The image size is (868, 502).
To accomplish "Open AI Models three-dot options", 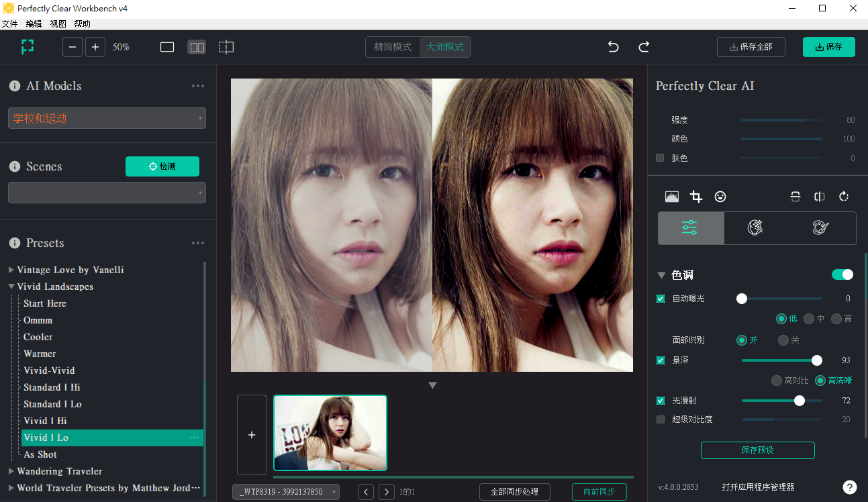I will coord(198,86).
